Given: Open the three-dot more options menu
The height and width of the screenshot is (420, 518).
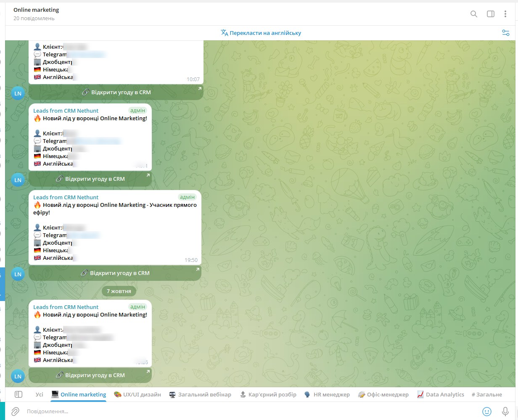Looking at the screenshot, I should [x=505, y=14].
